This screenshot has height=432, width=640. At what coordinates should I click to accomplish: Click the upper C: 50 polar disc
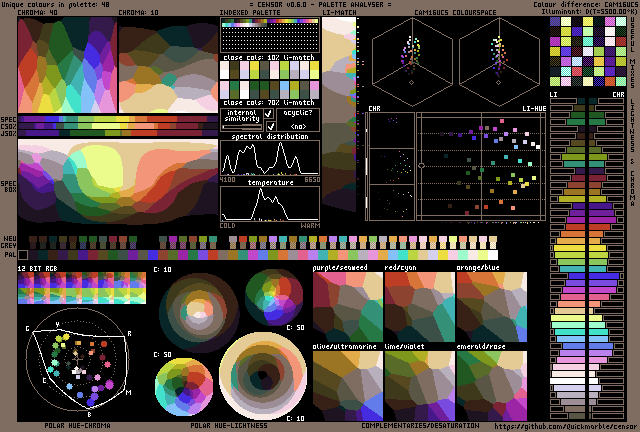point(274,297)
